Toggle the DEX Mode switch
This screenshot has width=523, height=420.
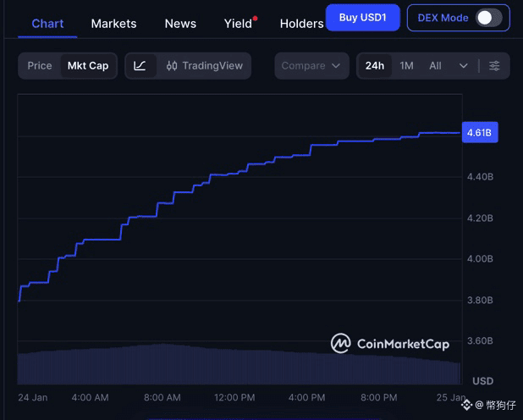point(487,18)
